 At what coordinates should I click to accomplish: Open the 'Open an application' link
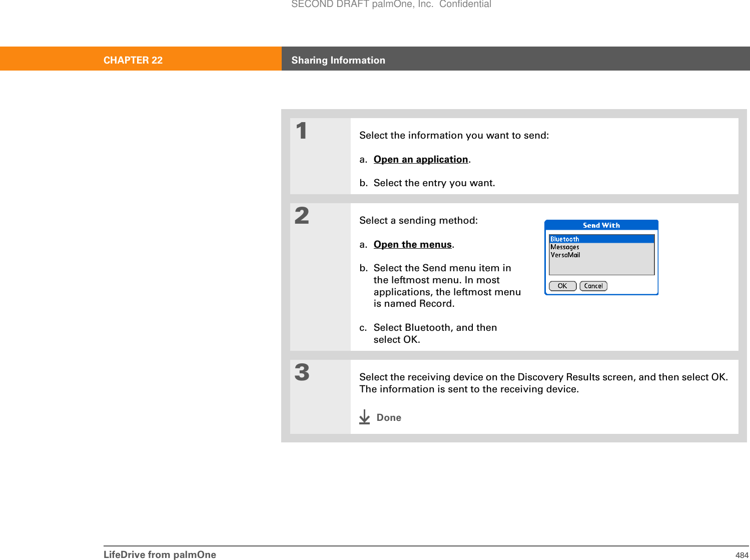(421, 159)
